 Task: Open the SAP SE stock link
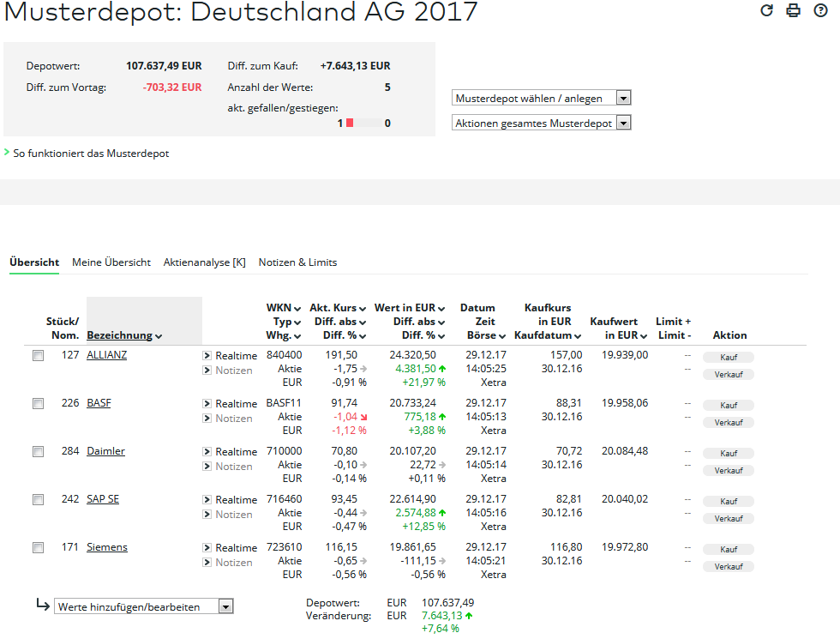pos(103,499)
